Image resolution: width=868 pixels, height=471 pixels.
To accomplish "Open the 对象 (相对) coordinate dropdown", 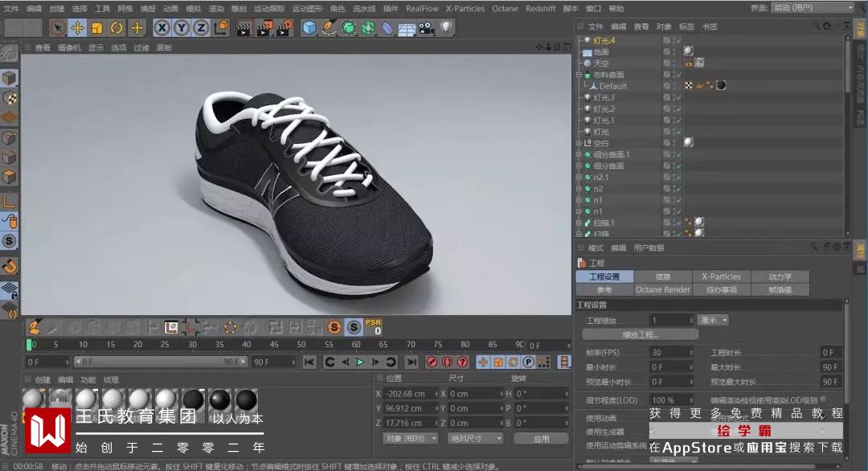I will click(411, 439).
